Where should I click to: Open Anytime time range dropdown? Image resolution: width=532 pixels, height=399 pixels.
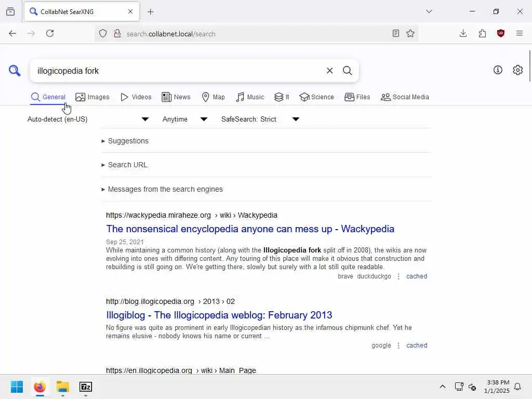[185, 119]
